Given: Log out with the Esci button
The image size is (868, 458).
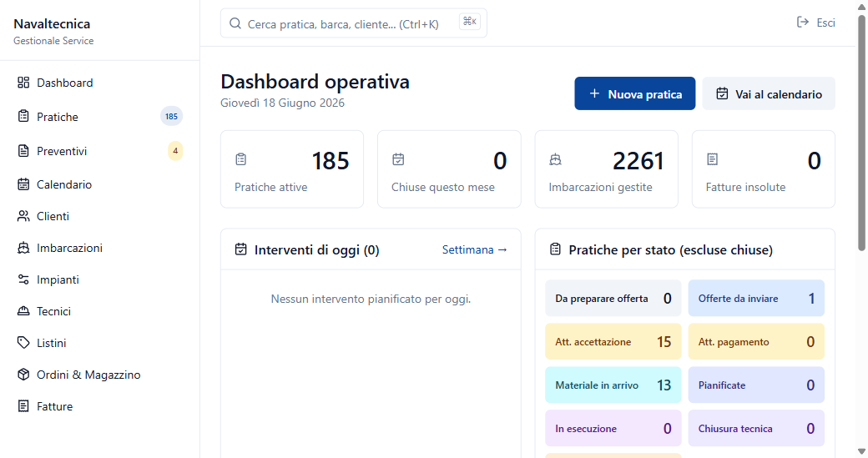Looking at the screenshot, I should [x=816, y=23].
